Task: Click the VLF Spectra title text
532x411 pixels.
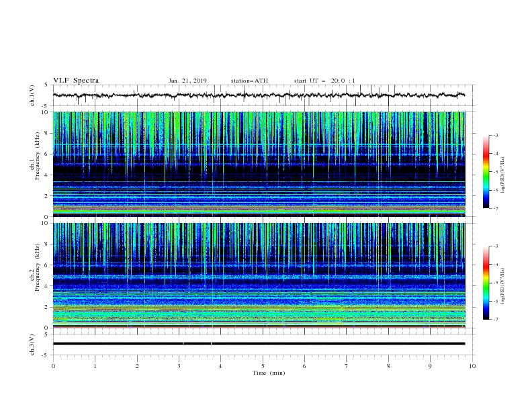Action: tap(76, 81)
